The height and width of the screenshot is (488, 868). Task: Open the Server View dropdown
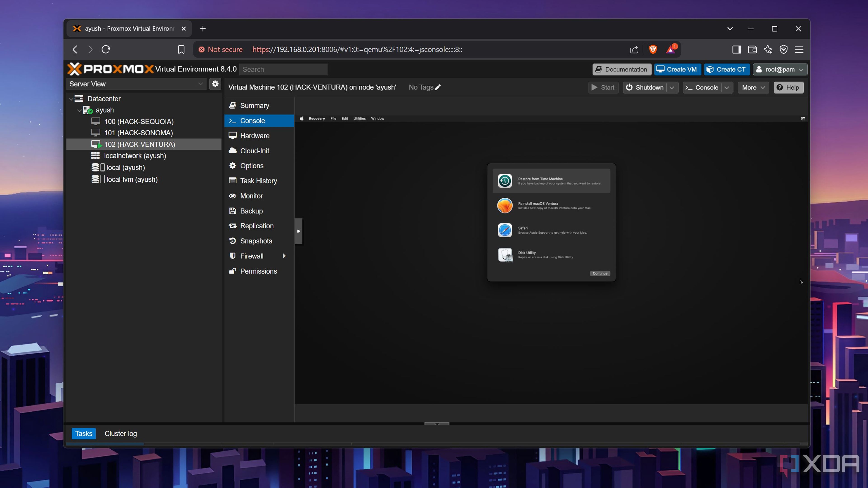tap(200, 84)
